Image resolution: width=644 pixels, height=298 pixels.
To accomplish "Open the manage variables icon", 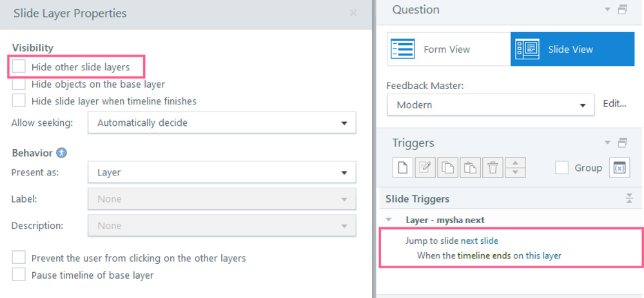I will coord(619,168).
